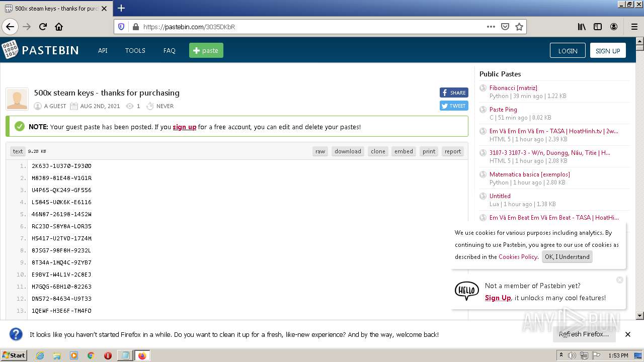Screen dimensions: 644x362
Task: Open 'Paste Ping' public paste
Action: click(x=503, y=109)
